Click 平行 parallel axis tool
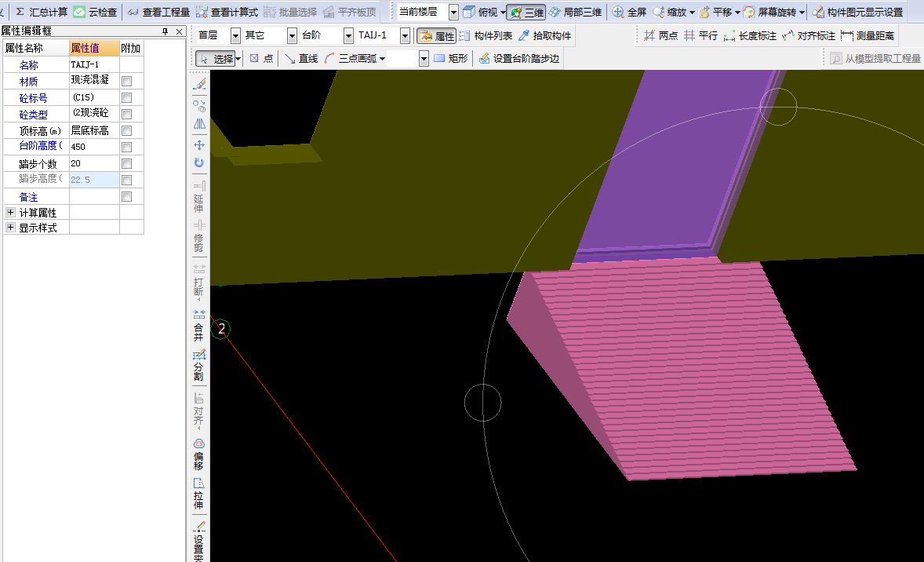This screenshot has width=924, height=562. pos(700,36)
